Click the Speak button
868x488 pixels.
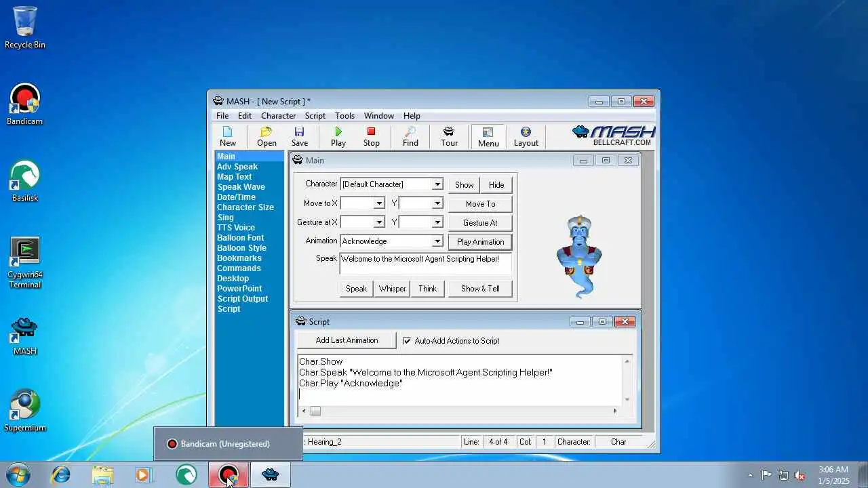[x=356, y=289]
